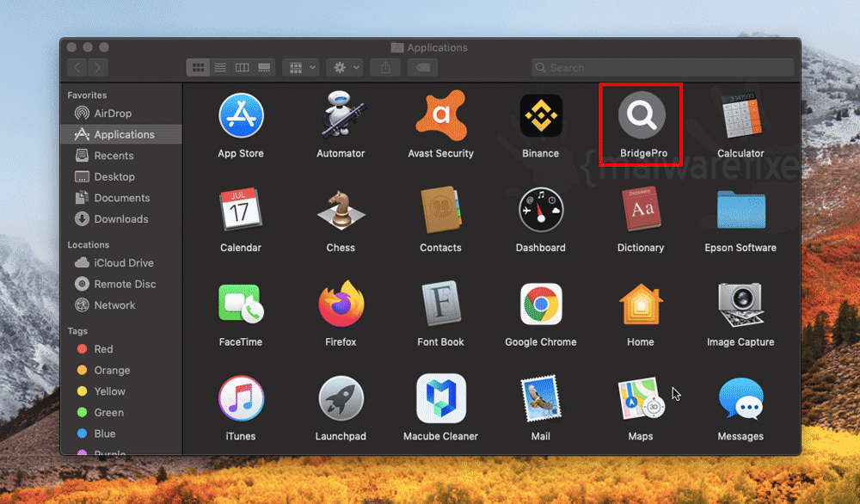Click the Favorites section header
Screen dimensions: 860x504
(x=87, y=95)
